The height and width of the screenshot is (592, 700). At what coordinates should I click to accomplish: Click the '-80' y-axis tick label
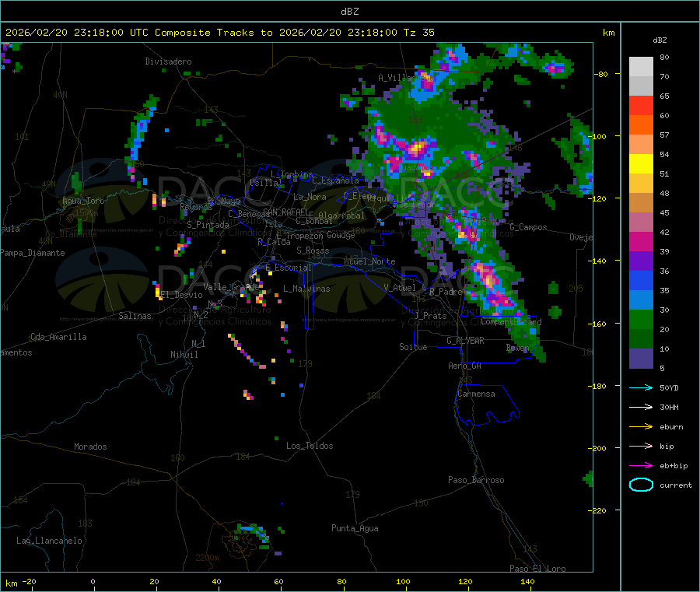click(x=600, y=74)
